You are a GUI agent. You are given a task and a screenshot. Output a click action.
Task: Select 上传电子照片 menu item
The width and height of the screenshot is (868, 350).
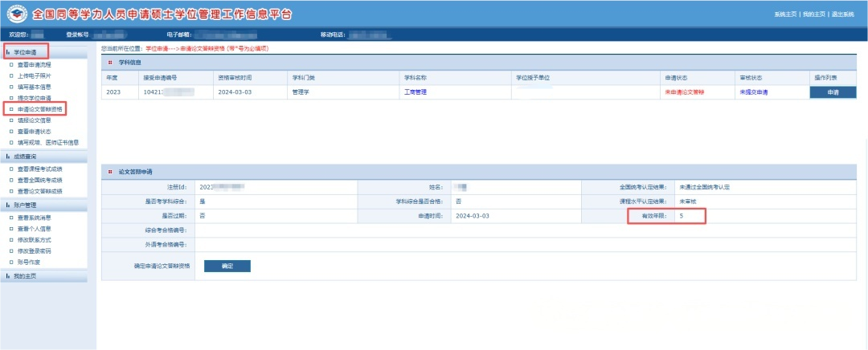[34, 75]
